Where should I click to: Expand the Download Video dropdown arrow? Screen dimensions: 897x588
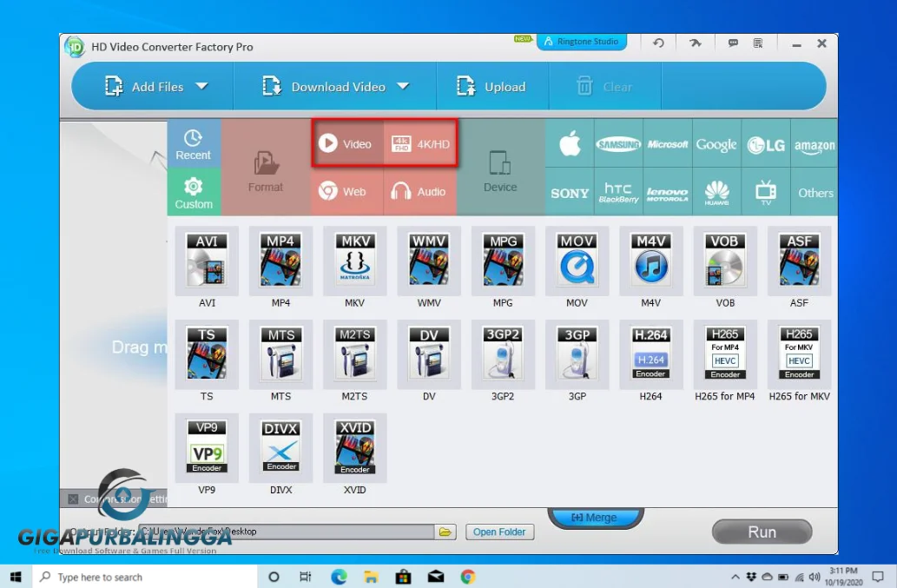[403, 86]
